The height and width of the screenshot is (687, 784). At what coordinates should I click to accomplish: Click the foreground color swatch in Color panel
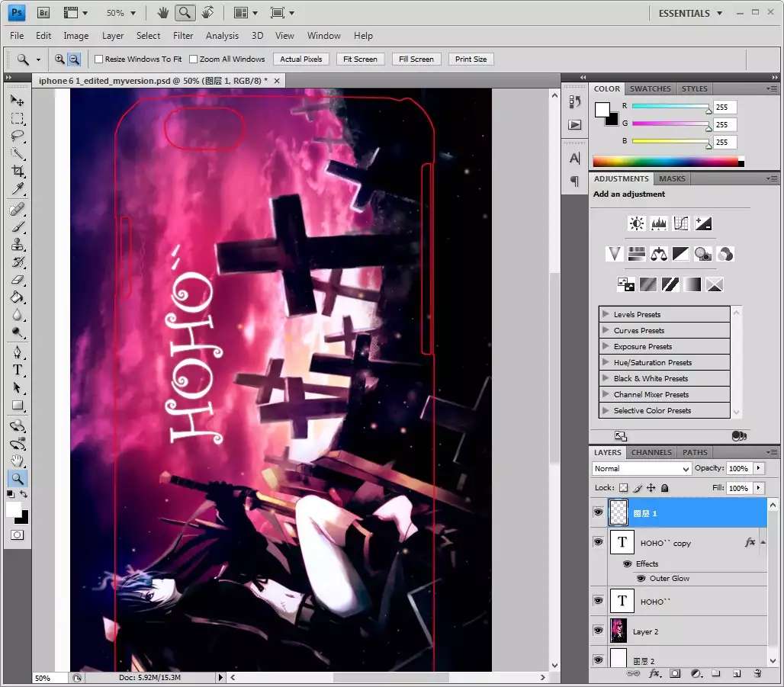602,110
